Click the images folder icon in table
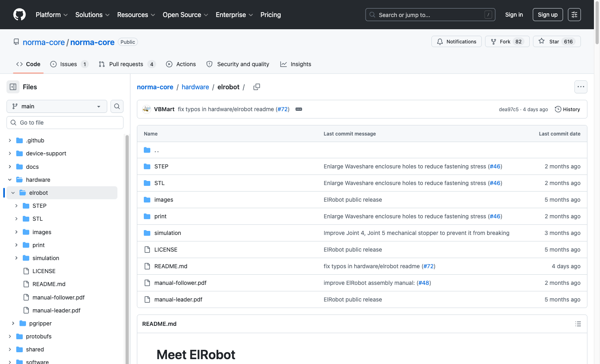The width and height of the screenshot is (600, 364). point(147,200)
